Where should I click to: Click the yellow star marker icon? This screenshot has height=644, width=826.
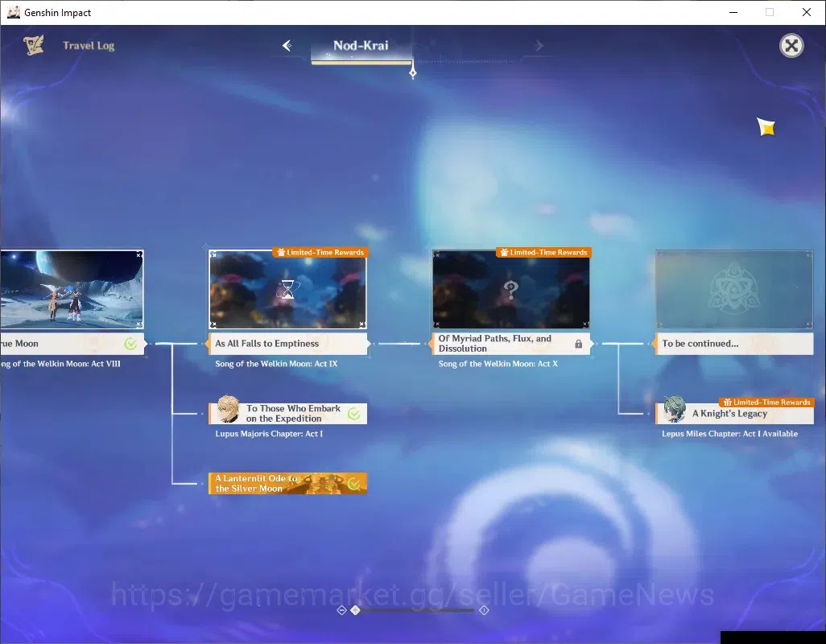(x=766, y=127)
